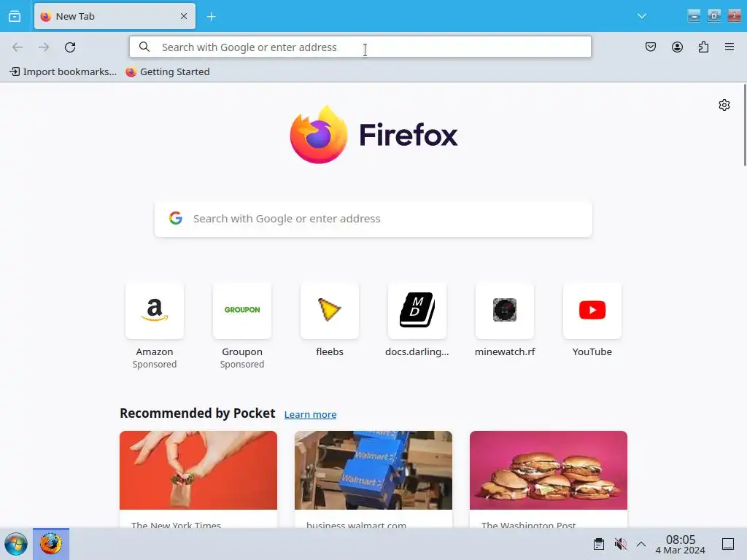Go forward one page

click(44, 47)
